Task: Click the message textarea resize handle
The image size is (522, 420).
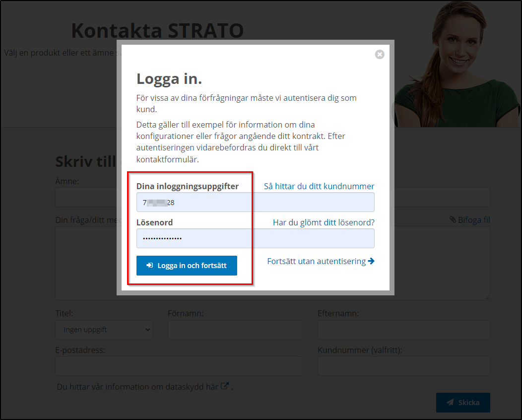Action: pyautogui.click(x=487, y=297)
